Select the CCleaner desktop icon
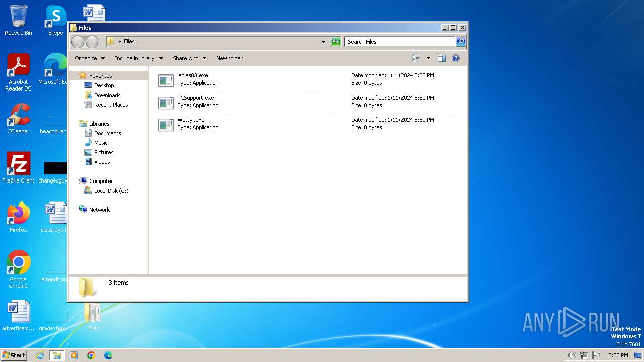Viewport: 644px width, 362px height. (18, 119)
